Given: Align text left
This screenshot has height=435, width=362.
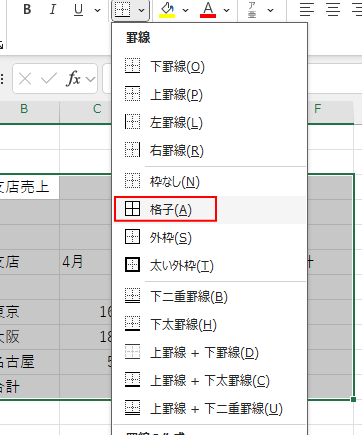Looking at the screenshot, I should coord(307,10).
